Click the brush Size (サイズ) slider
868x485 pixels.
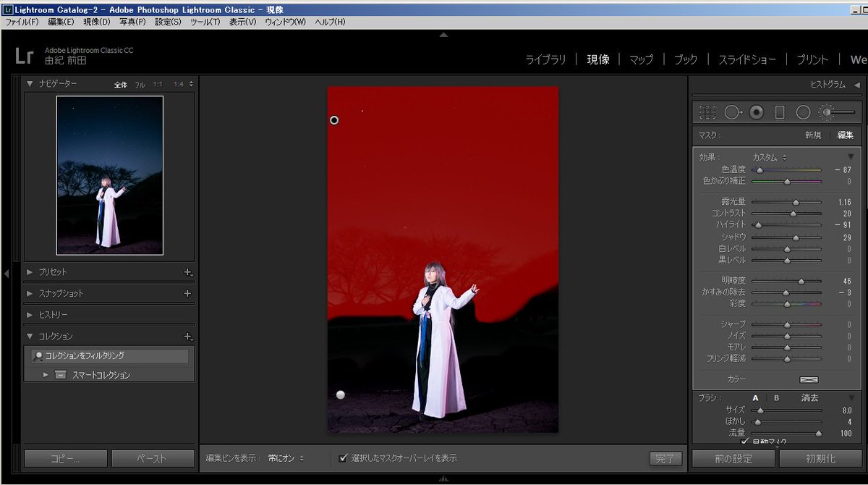click(787, 410)
